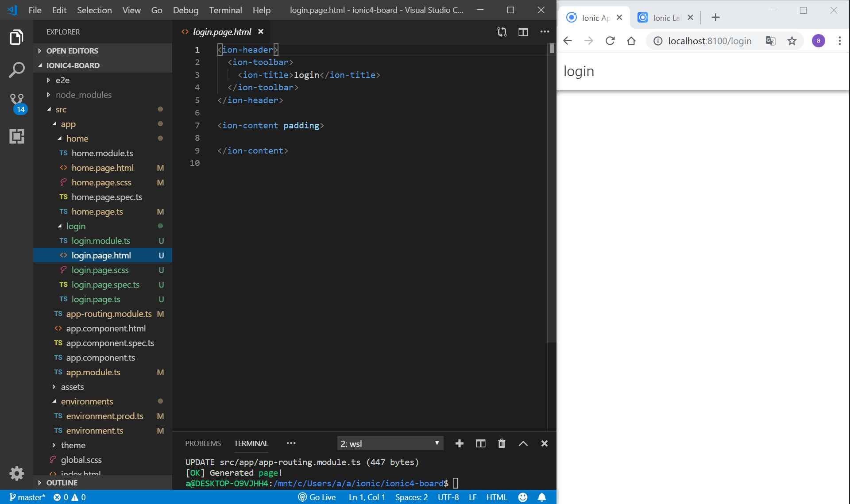Viewport: 850px width, 504px height.
Task: Kill terminal with trash icon
Action: pyautogui.click(x=502, y=443)
